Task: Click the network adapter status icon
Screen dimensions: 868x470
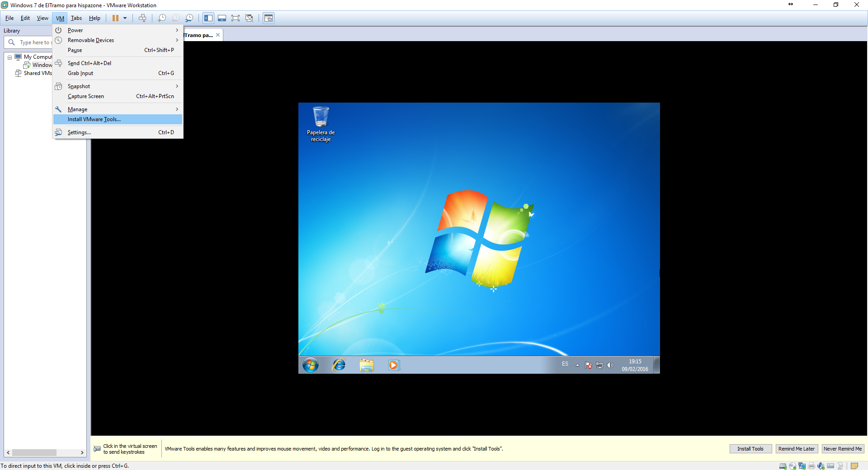Action: [x=802, y=466]
